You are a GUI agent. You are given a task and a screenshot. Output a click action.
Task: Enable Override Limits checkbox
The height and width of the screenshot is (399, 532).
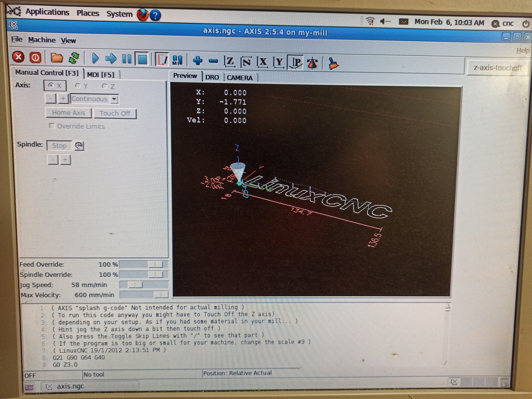click(x=52, y=126)
